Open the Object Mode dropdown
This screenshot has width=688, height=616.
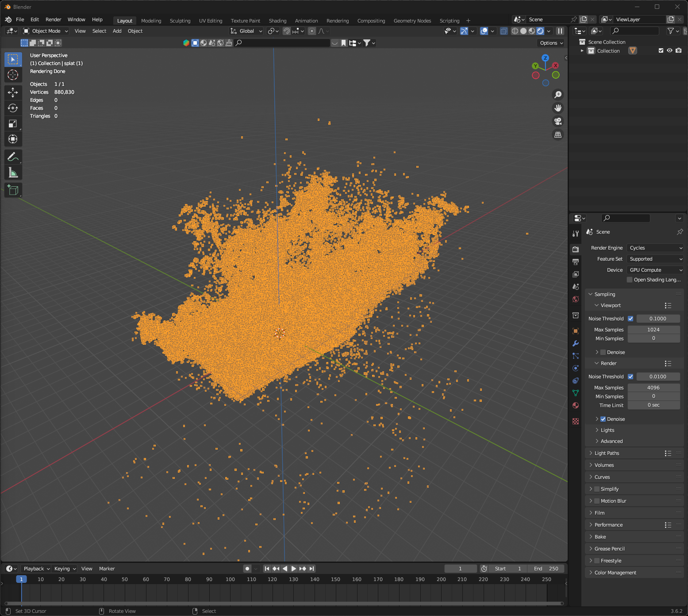click(x=45, y=31)
